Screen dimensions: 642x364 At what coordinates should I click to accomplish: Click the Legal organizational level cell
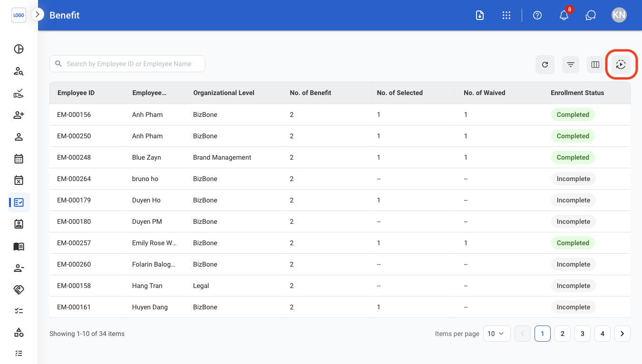tap(201, 286)
